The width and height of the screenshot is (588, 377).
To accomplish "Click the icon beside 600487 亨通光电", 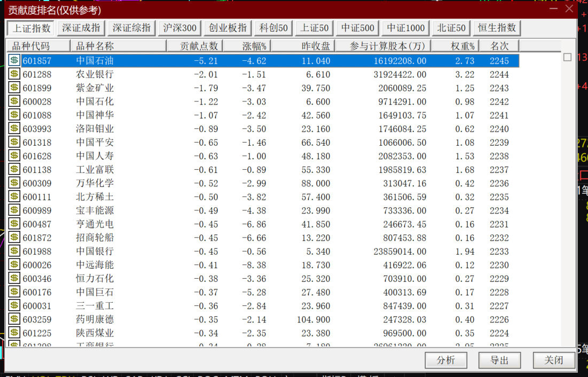I will tap(14, 224).
